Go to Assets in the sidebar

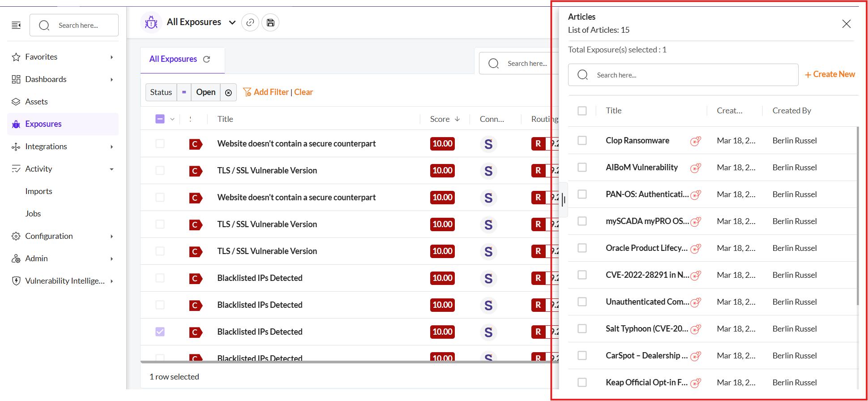coord(36,102)
